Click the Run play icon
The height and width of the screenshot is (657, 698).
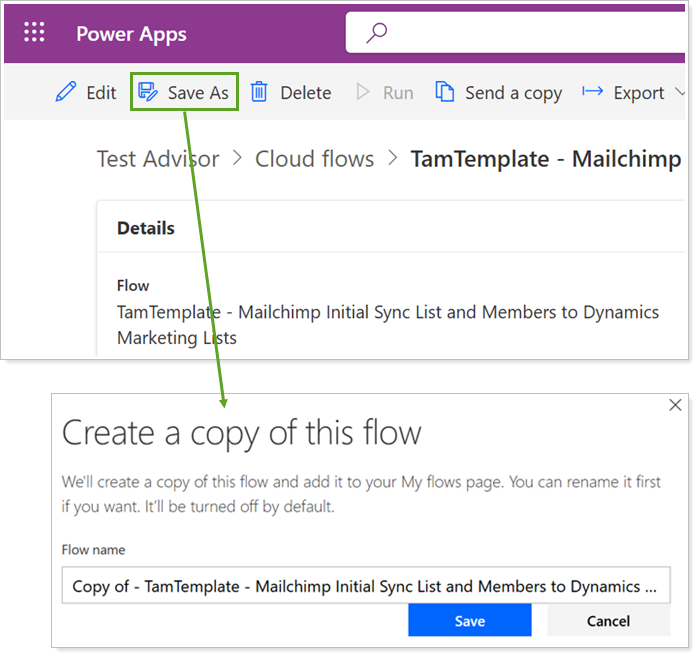[363, 93]
